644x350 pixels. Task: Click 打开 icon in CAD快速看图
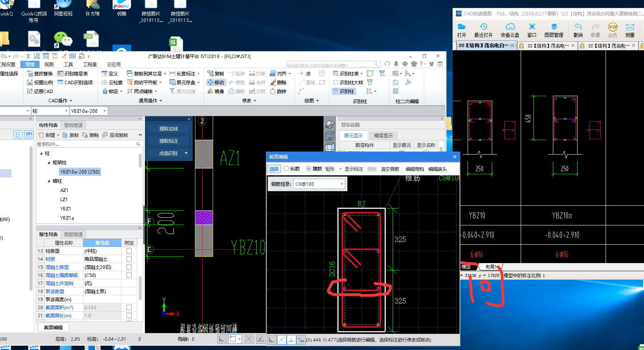point(461,30)
